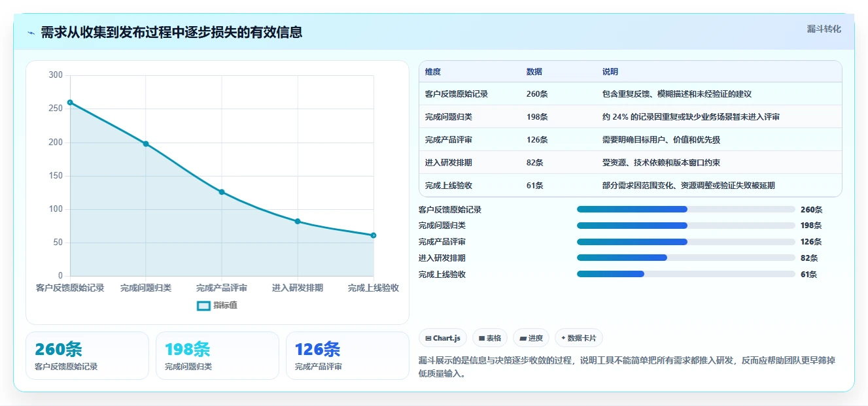Click the table cell 260条
Image resolution: width=868 pixels, height=406 pixels.
point(537,94)
